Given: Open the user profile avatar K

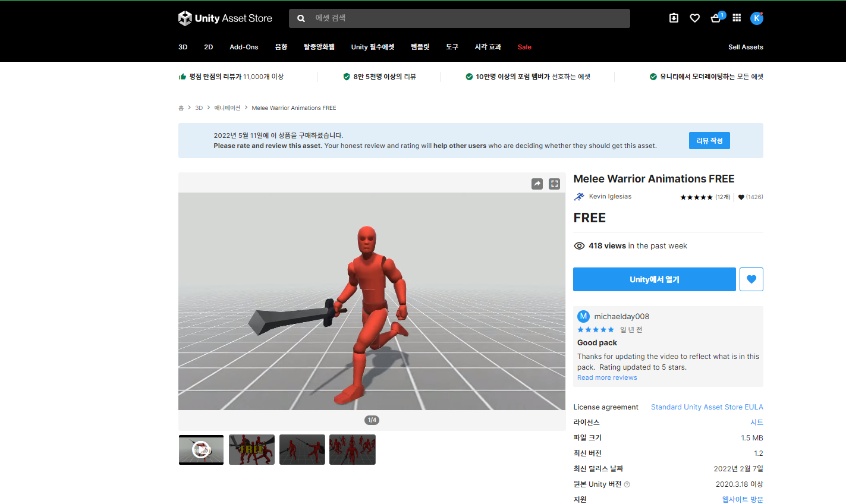Looking at the screenshot, I should tap(756, 18).
